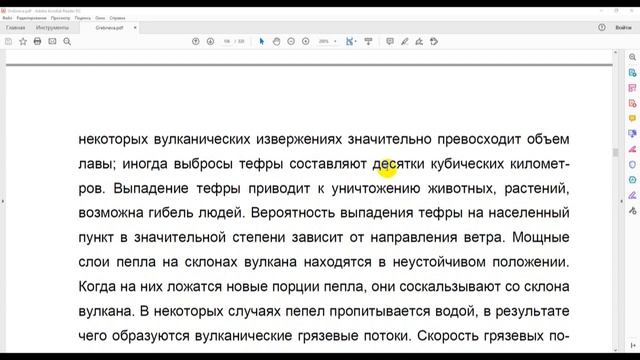Click the current page number field
Viewport: 640px width, 360px height.
click(227, 41)
